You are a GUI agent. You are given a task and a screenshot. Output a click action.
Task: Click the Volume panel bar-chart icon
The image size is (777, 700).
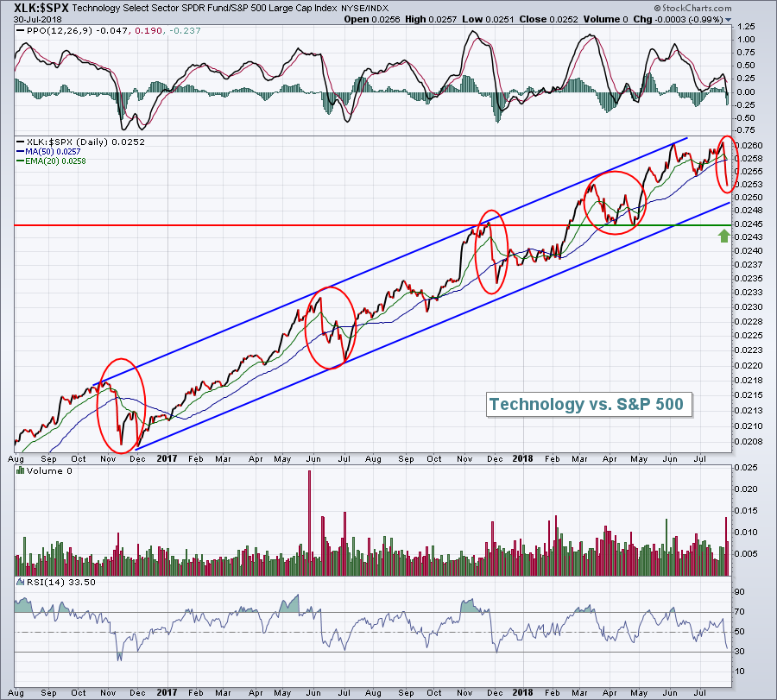(x=21, y=470)
